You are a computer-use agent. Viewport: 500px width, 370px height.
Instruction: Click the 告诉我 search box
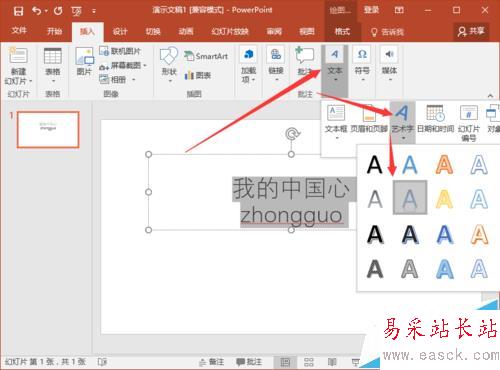point(388,32)
